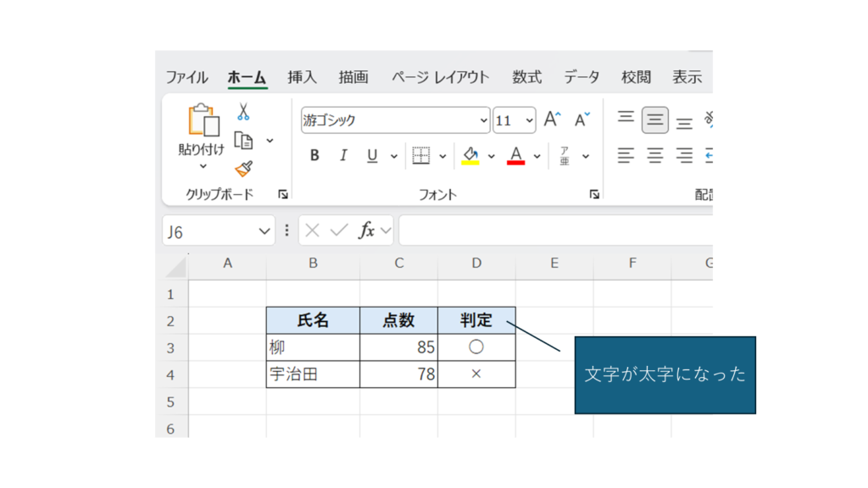The height and width of the screenshot is (488, 868).
Task: Increase font size with large A icon
Action: [x=552, y=120]
